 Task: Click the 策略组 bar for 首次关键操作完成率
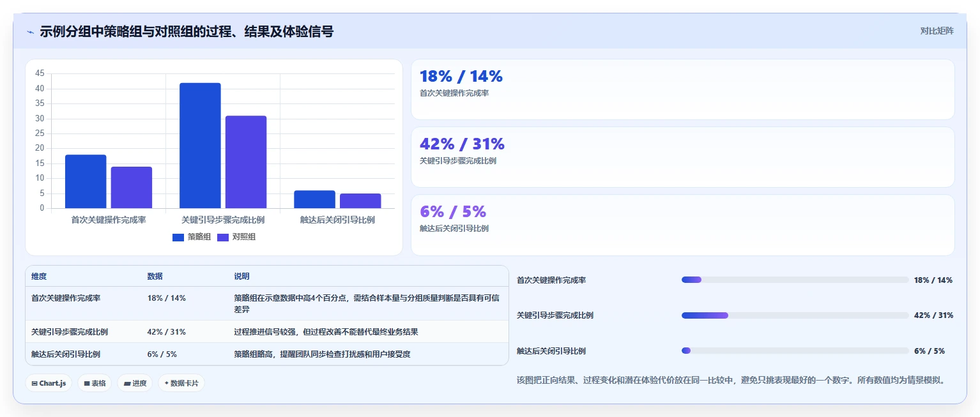86,181
